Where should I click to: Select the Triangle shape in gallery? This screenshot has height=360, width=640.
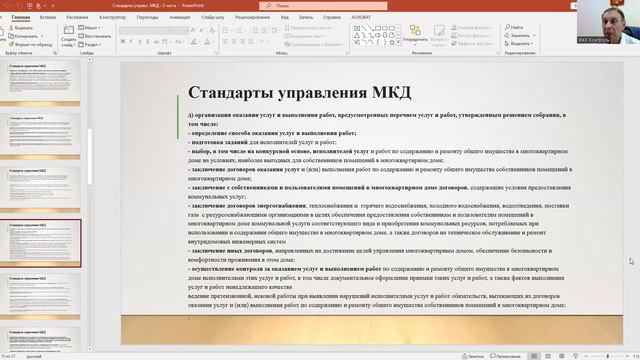point(357,36)
